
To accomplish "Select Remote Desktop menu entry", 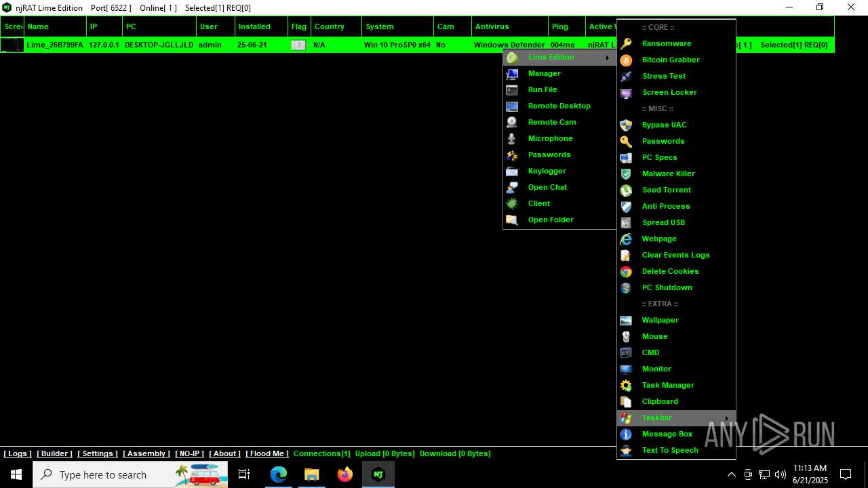I will (559, 106).
